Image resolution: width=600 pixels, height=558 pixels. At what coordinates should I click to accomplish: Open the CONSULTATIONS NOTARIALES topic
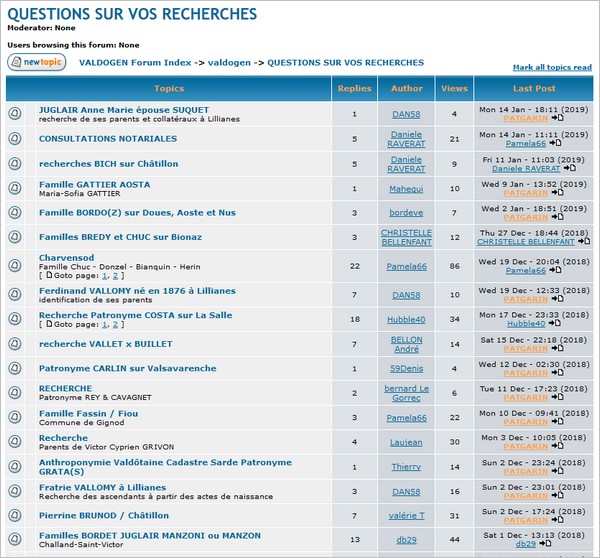pyautogui.click(x=108, y=139)
